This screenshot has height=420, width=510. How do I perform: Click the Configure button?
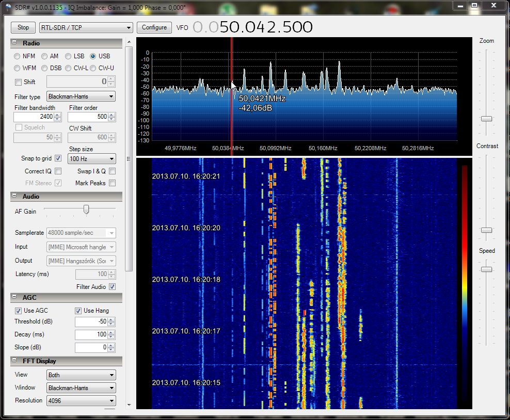pos(154,28)
